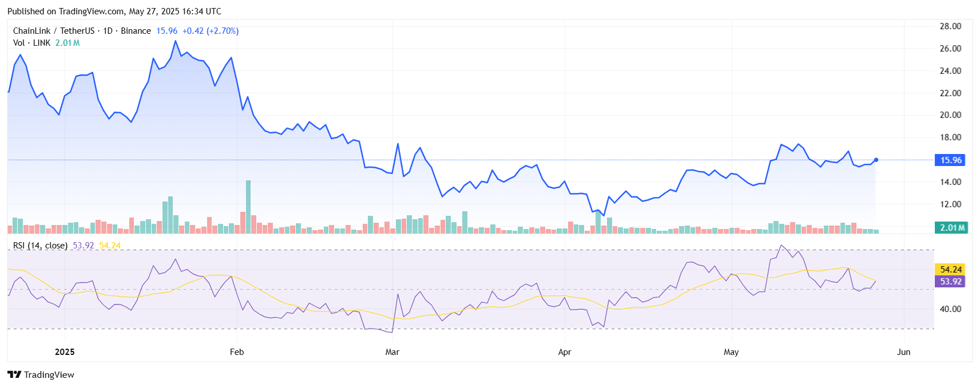Click the +0.42 (+2.70%) price change text
980x387 pixels.
(x=210, y=31)
